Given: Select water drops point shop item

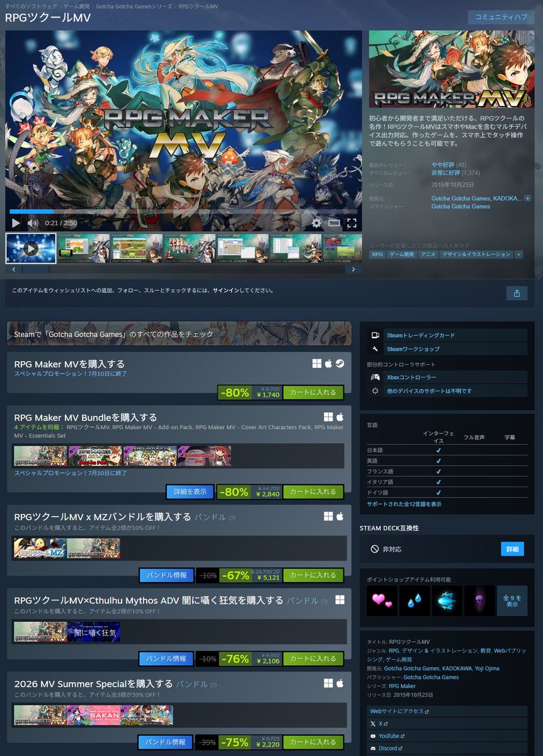Looking at the screenshot, I should [414, 601].
